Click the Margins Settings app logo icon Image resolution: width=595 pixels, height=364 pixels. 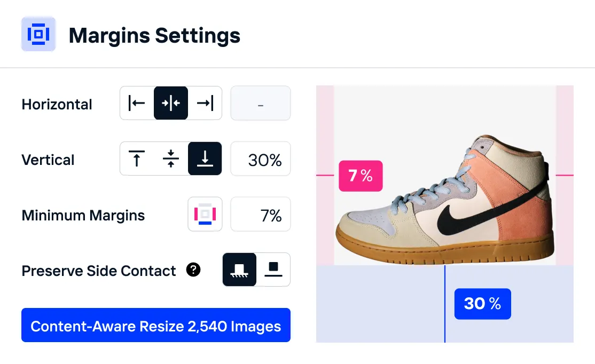coord(38,34)
